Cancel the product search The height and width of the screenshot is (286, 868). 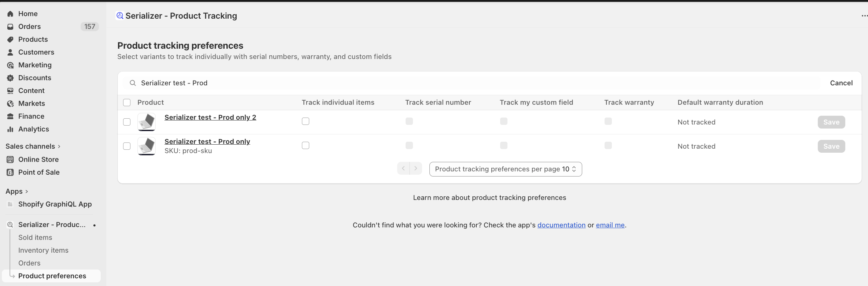point(841,83)
